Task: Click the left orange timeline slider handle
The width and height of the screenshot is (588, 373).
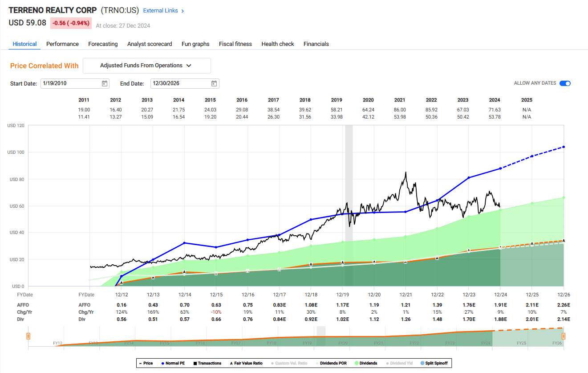Action: click(x=28, y=336)
